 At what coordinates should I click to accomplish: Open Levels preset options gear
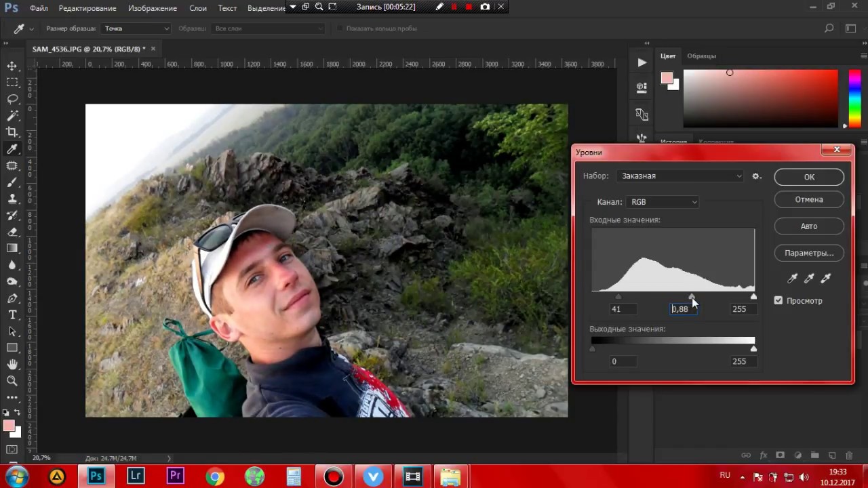(757, 176)
